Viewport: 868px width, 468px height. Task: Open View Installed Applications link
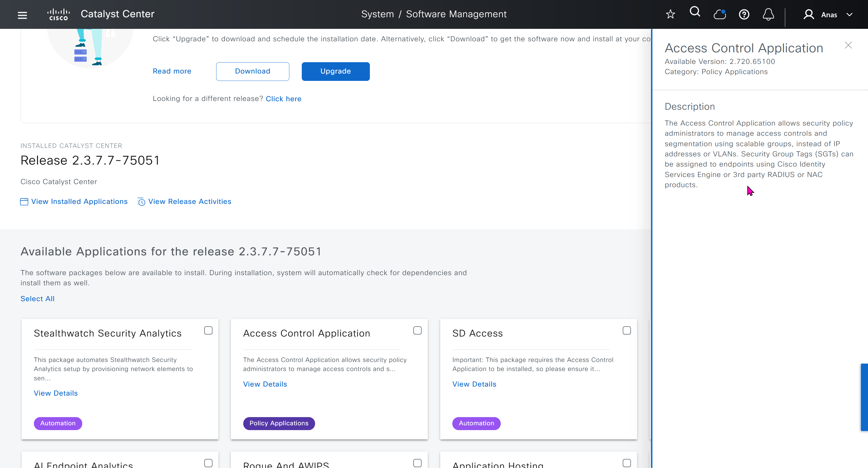pos(79,201)
